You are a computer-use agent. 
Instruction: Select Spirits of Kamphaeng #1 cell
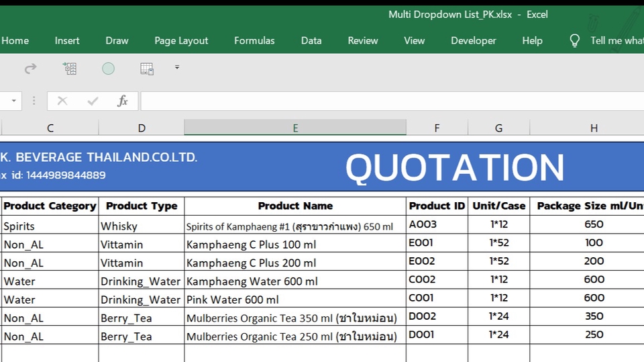(x=295, y=226)
